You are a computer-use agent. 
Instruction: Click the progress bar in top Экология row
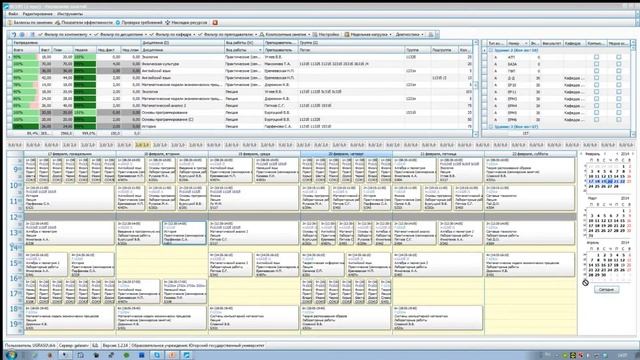coord(25,57)
